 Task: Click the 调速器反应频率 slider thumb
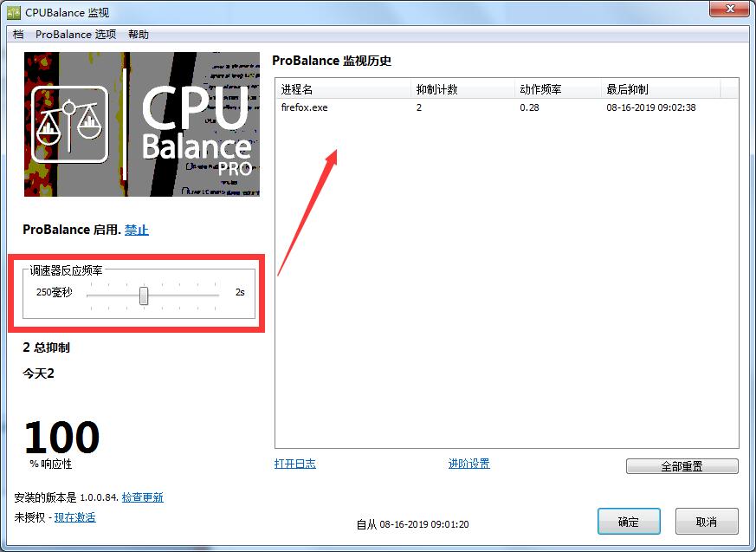[x=144, y=295]
